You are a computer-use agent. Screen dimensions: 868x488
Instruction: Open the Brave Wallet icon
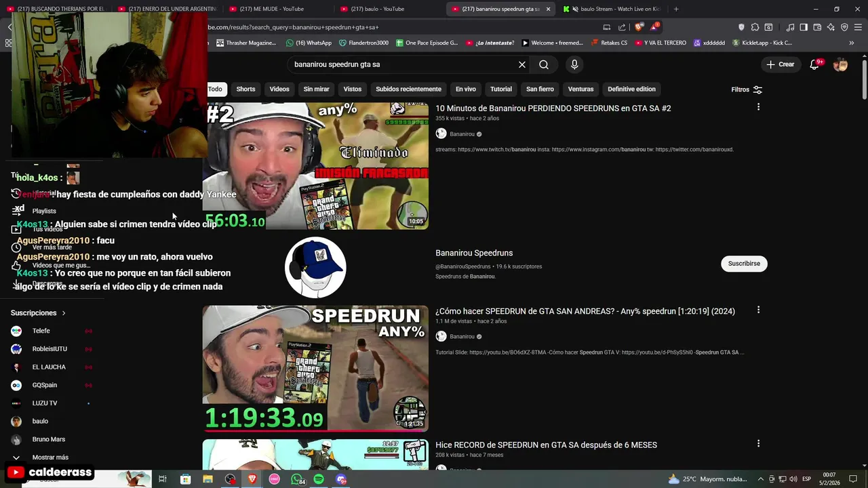[817, 27]
